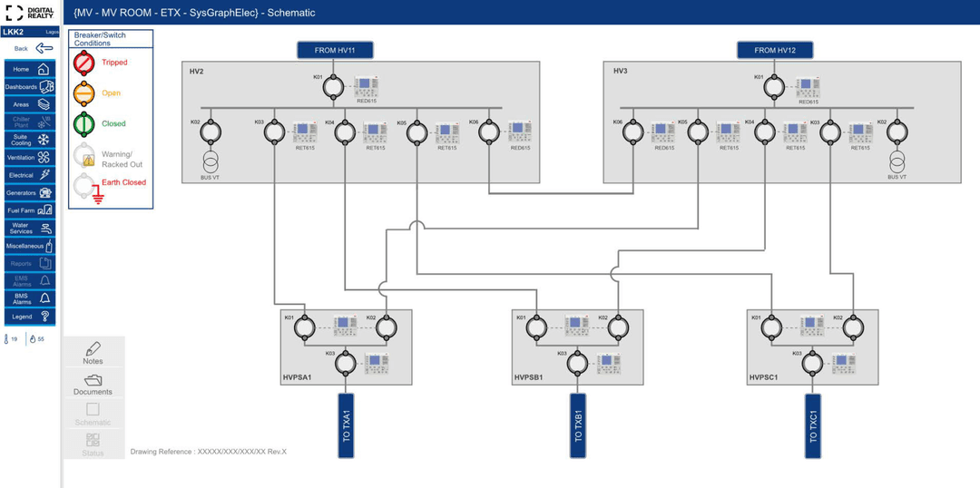Select HV3 breaker K02
The height and width of the screenshot is (488, 980).
897,132
